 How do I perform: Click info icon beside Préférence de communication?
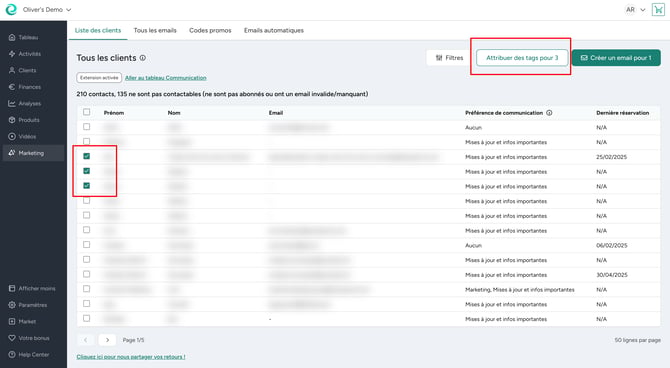549,113
